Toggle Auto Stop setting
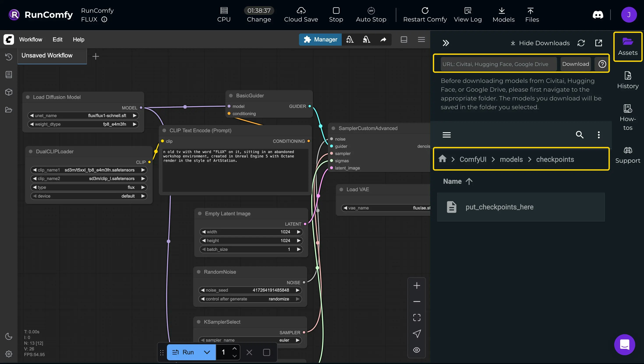Viewport: 644px width, 364px height. point(371,15)
